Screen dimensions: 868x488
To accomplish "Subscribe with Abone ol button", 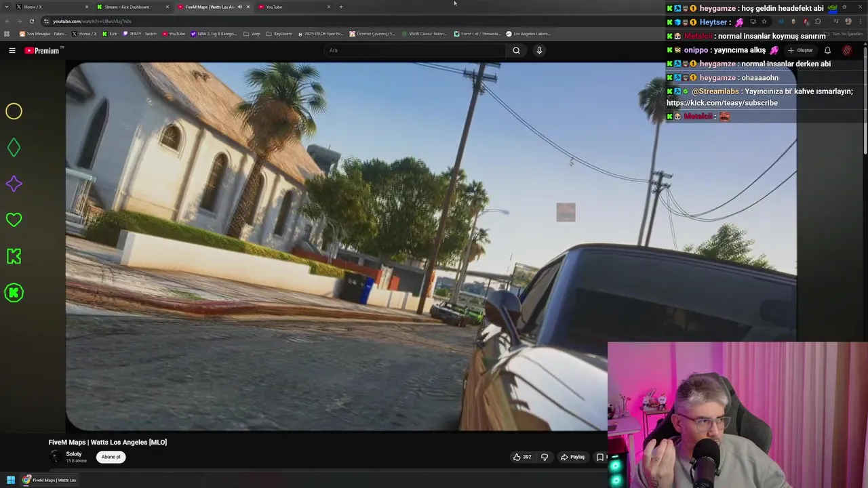I will pyautogui.click(x=111, y=457).
